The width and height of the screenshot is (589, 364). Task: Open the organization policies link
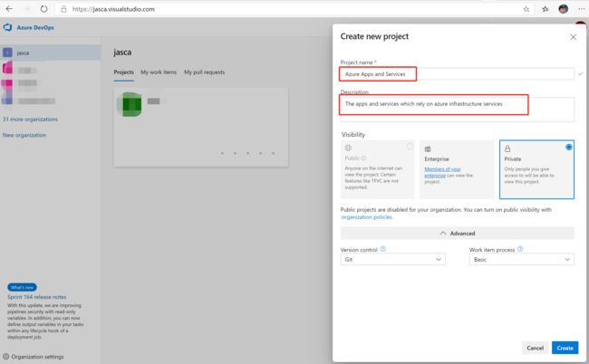pyautogui.click(x=367, y=217)
